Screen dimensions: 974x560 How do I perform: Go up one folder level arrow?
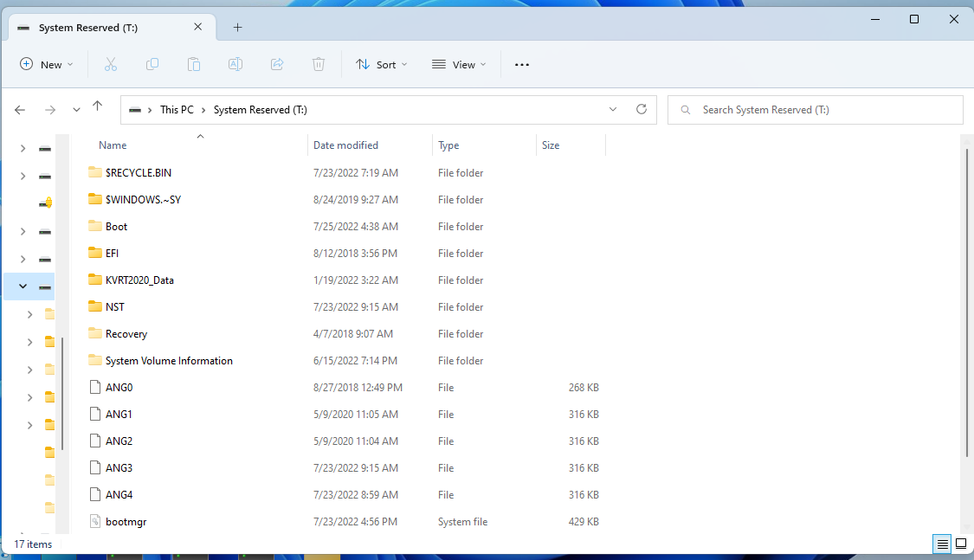(98, 106)
